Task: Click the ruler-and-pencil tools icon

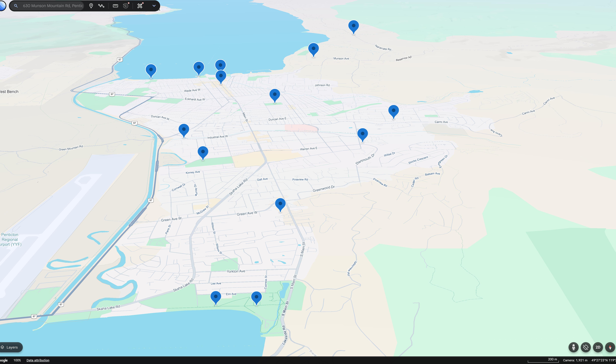Action: (x=140, y=6)
